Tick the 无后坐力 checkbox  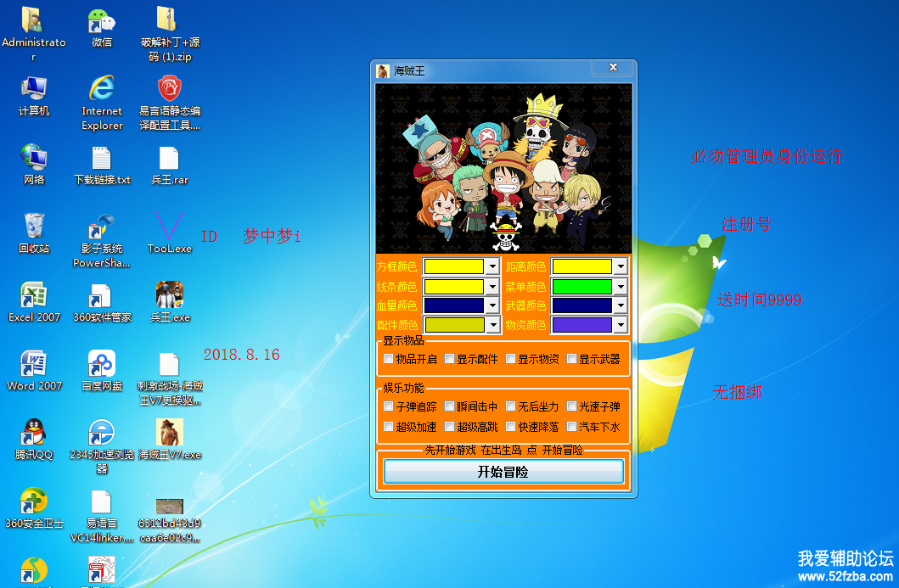(x=510, y=406)
